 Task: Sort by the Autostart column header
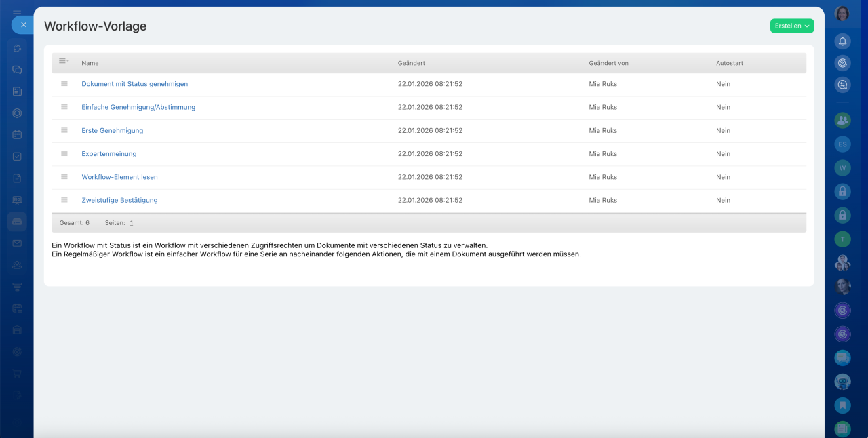[x=730, y=63]
